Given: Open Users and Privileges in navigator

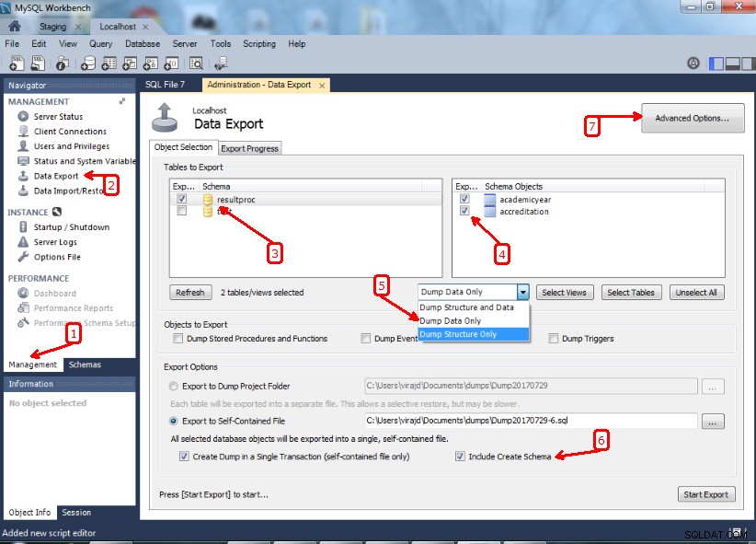Looking at the screenshot, I should (72, 146).
